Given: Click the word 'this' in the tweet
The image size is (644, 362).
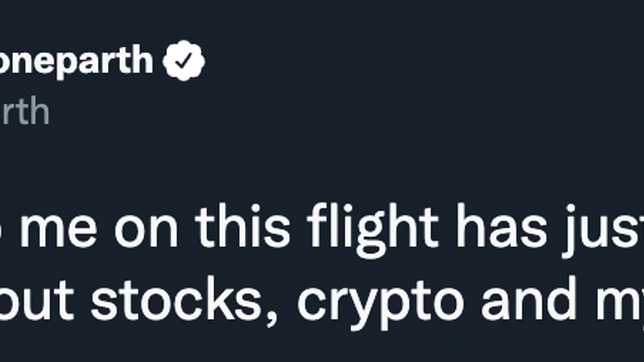Looking at the screenshot, I should 242,227.
